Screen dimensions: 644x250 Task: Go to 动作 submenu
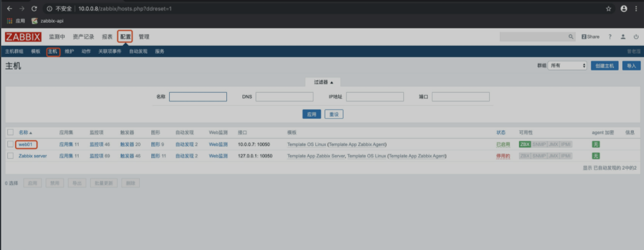[86, 52]
